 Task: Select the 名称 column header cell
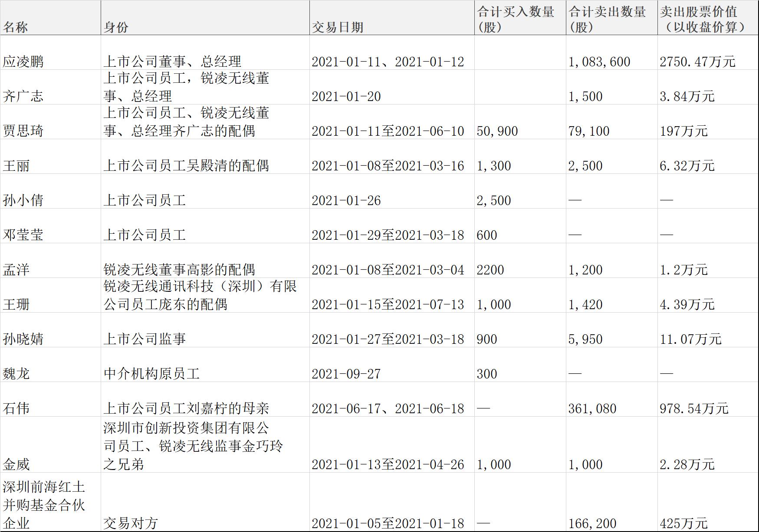(50, 18)
